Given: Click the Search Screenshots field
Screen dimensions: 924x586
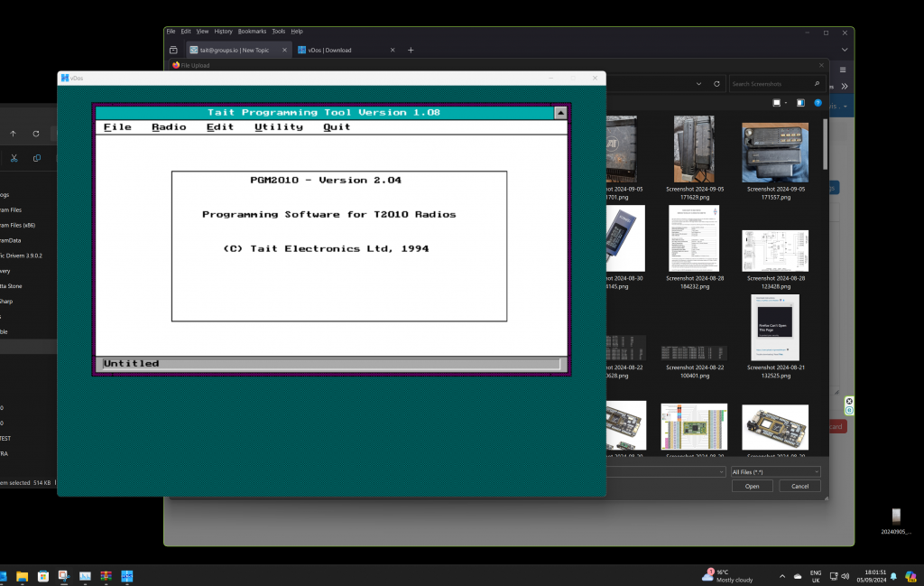Looking at the screenshot, I should pyautogui.click(x=772, y=84).
